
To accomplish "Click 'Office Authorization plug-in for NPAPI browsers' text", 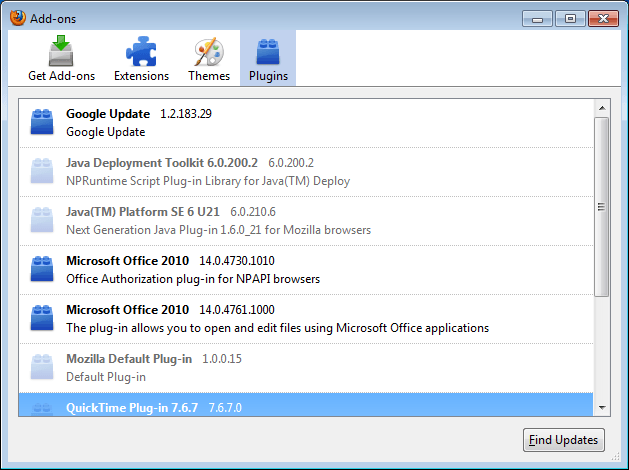I will coord(193,279).
